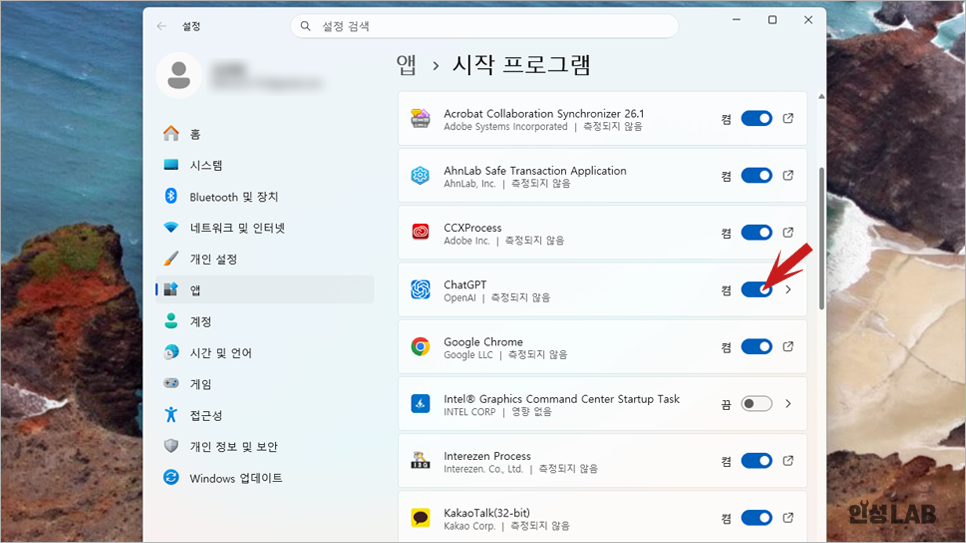Click the 'KakaoTalk(32-bit)' name text
Image resolution: width=966 pixels, height=543 pixels.
tap(487, 513)
